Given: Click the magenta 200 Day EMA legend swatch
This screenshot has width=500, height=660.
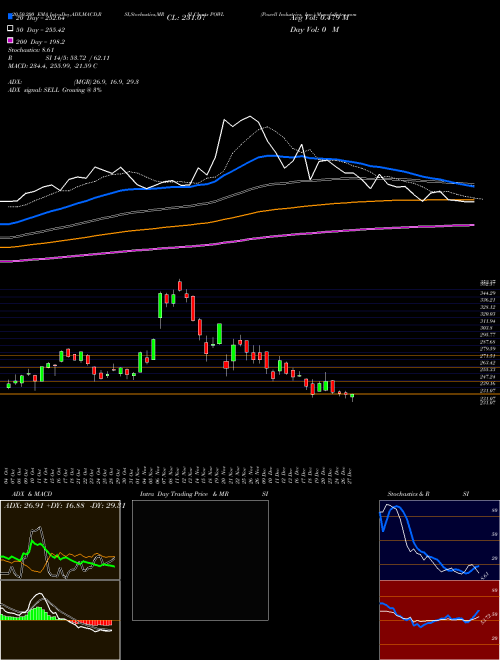Looking at the screenshot, I should pyautogui.click(x=10, y=41).
